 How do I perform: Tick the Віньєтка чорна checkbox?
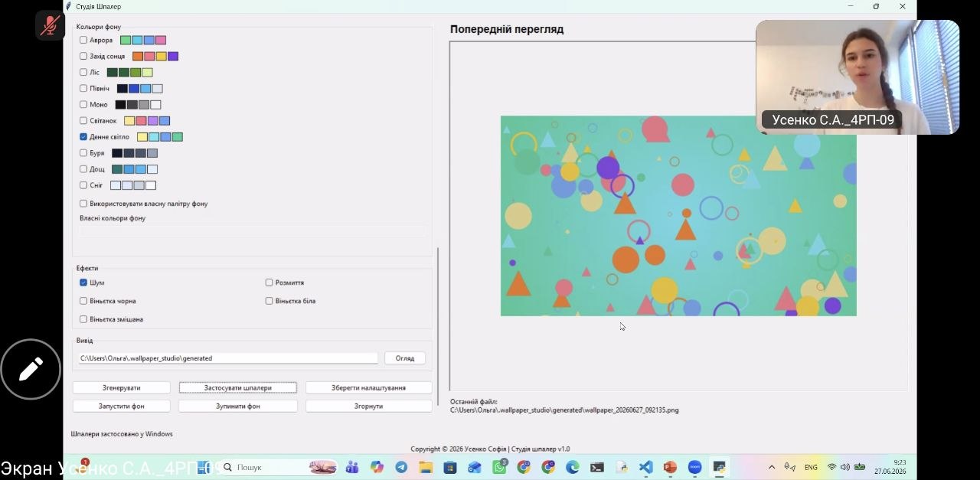83,301
